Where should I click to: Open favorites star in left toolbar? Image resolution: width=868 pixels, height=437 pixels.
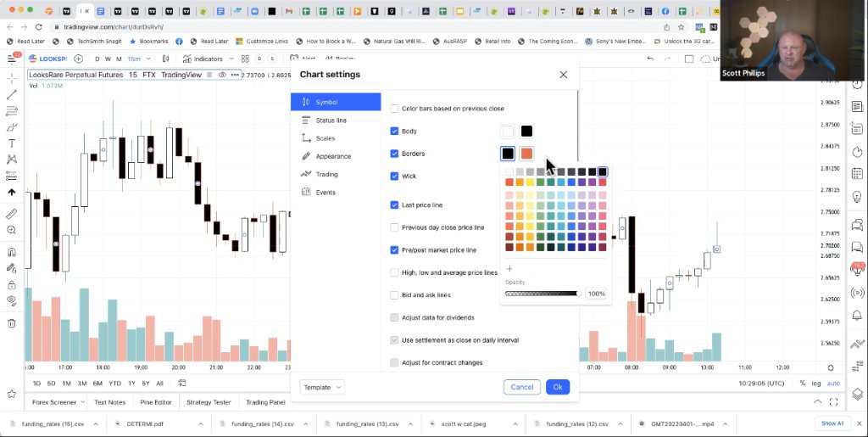click(x=12, y=394)
